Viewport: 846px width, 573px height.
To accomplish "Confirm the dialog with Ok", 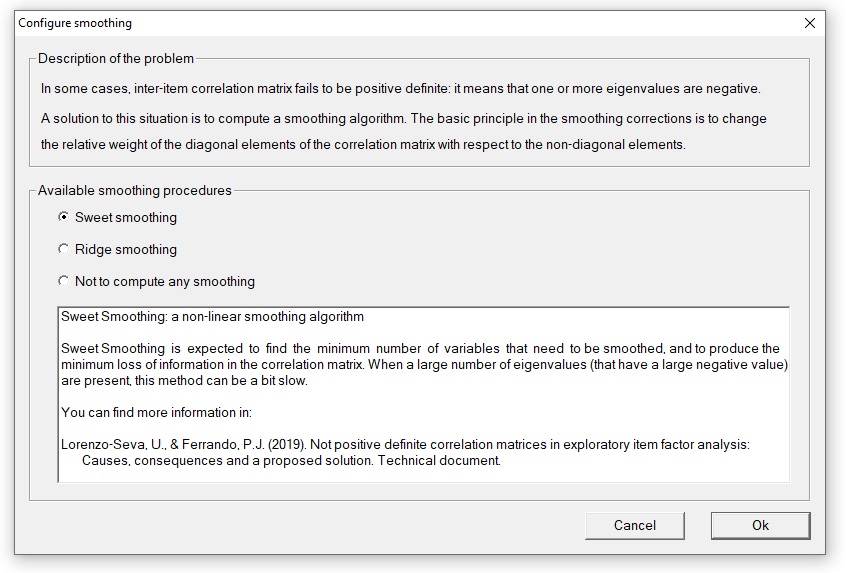I will [760, 526].
